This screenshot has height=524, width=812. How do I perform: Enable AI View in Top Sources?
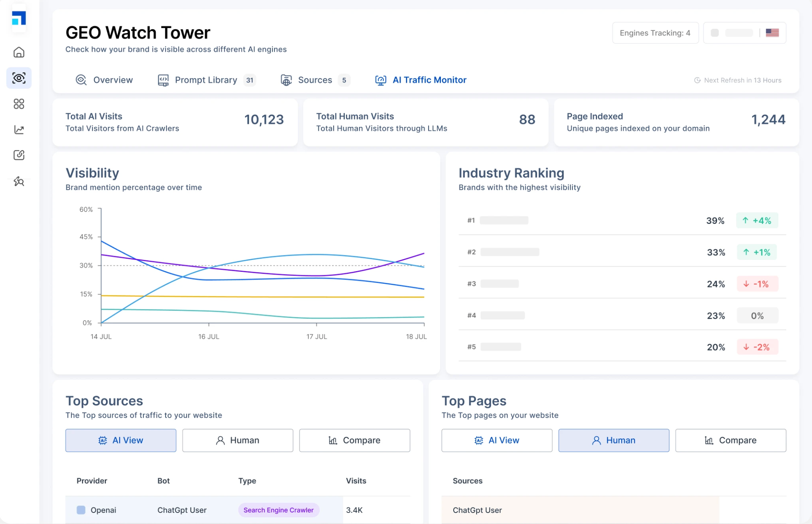[x=120, y=440]
